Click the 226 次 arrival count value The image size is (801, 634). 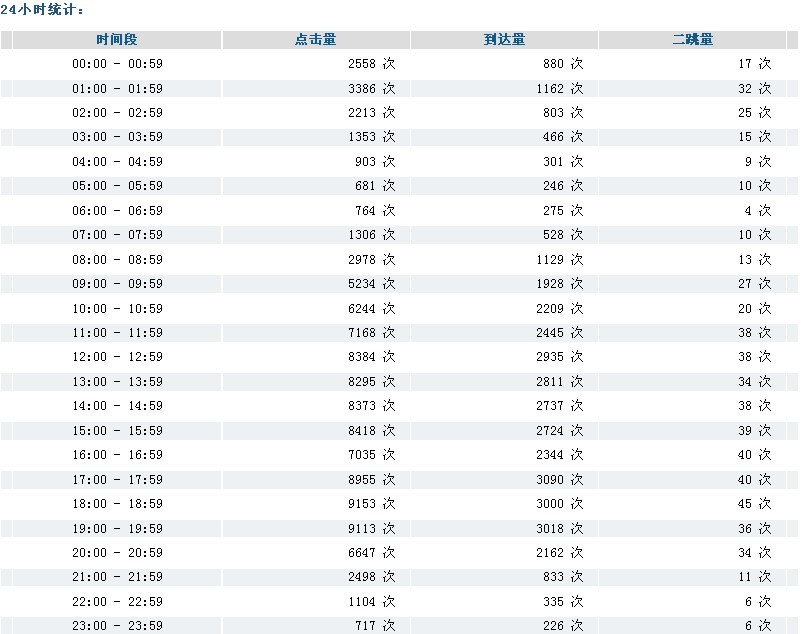click(563, 626)
